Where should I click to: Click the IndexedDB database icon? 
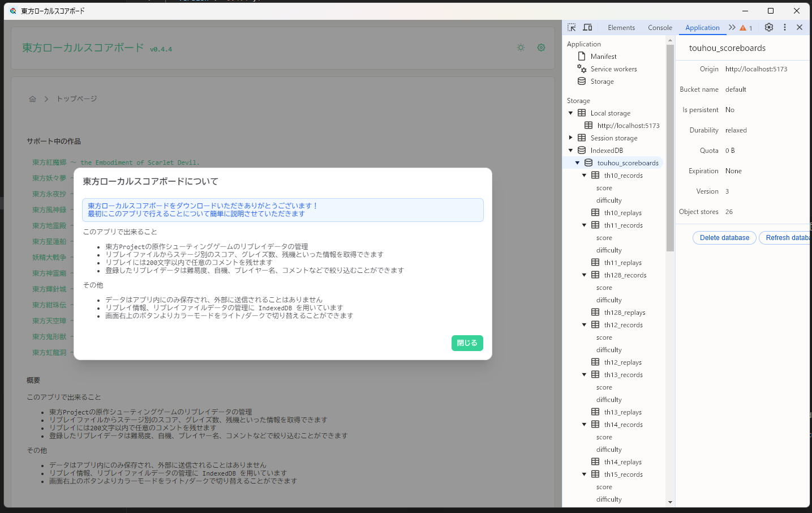582,150
